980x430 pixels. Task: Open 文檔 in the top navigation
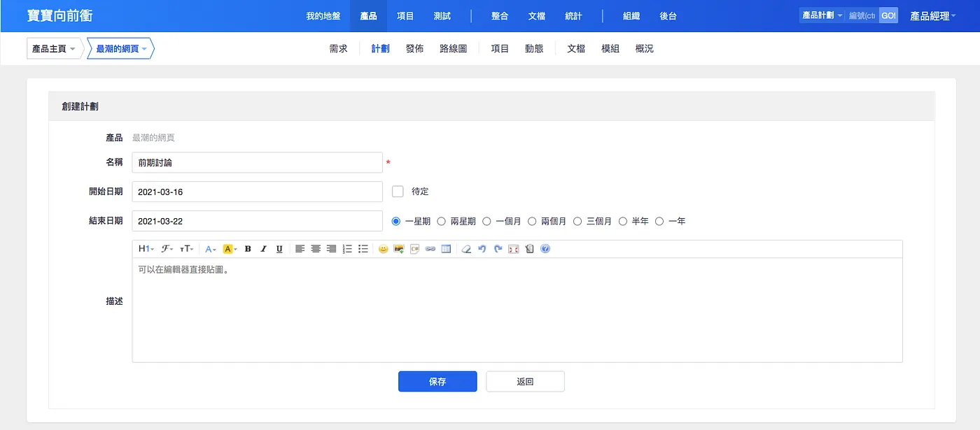[x=537, y=16]
